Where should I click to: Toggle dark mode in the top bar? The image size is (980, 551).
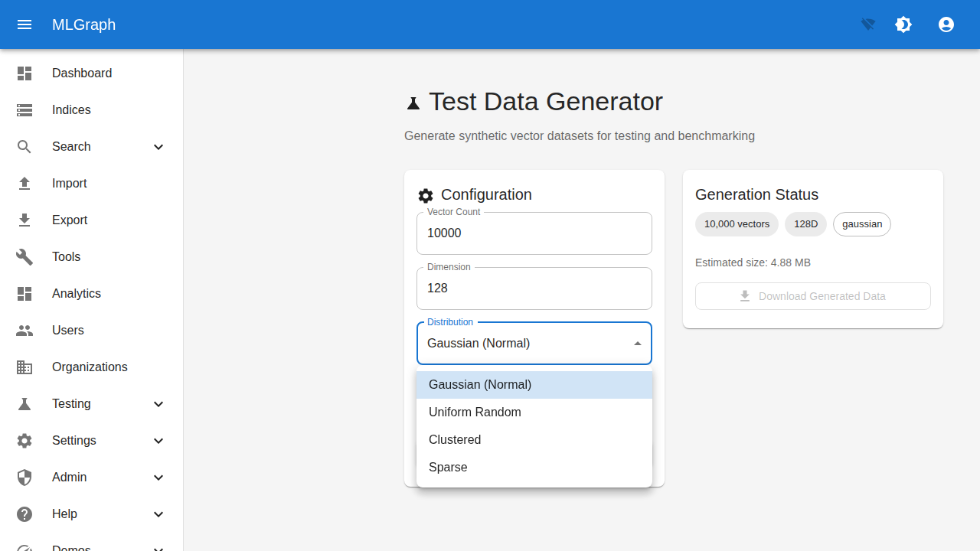[x=903, y=24]
